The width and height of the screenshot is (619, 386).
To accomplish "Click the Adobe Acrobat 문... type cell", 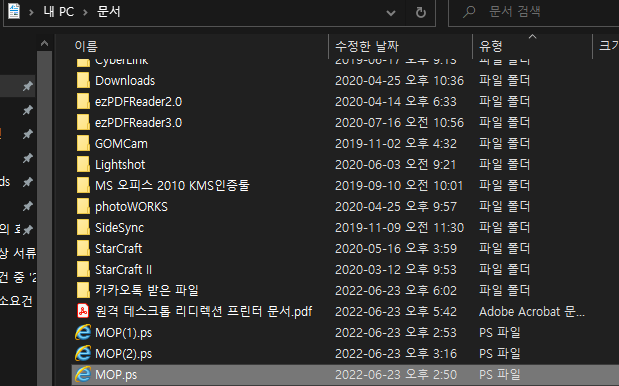I will tap(532, 311).
